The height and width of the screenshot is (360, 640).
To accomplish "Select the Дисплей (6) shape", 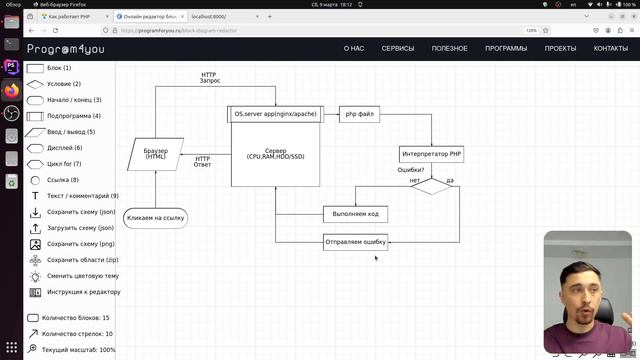I will coord(35,148).
